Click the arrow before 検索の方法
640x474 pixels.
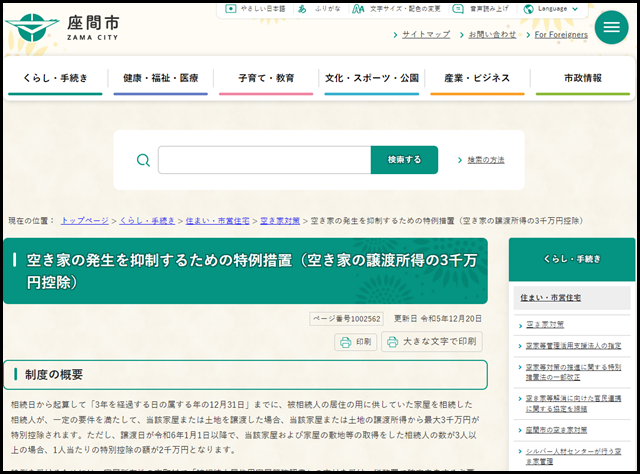click(x=460, y=160)
